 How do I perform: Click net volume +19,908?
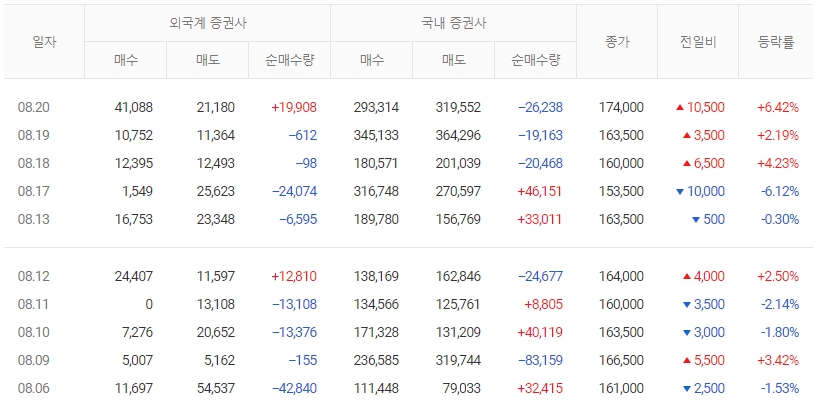[294, 108]
